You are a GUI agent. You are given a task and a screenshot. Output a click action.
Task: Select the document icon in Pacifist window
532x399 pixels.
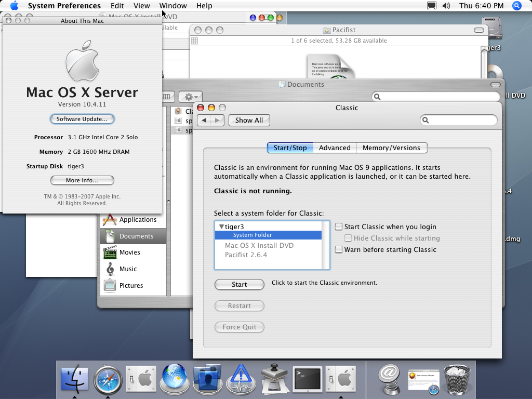pos(330,66)
